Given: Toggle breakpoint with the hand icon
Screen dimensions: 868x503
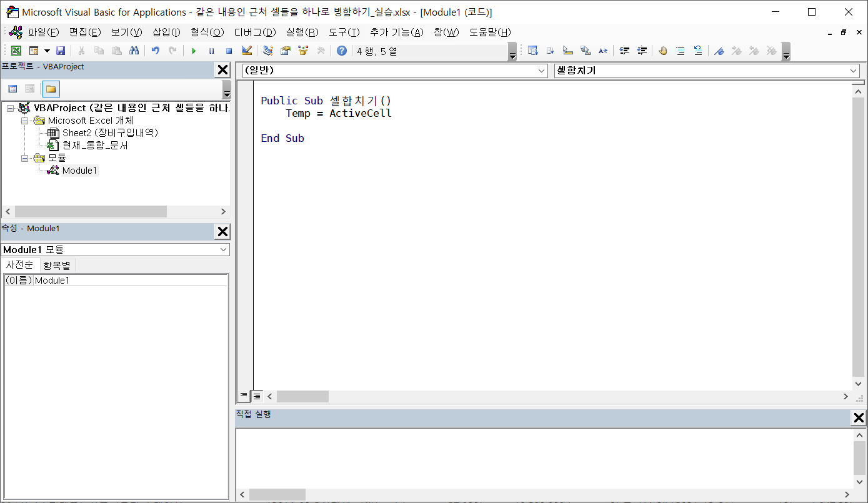Looking at the screenshot, I should coord(663,51).
